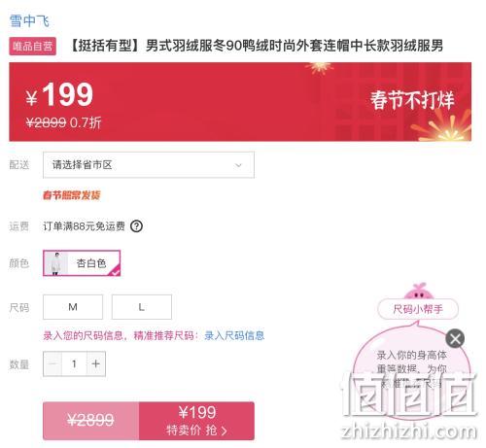Click the pink size helper mascot icon
The width and height of the screenshot is (486, 448).
418,291
